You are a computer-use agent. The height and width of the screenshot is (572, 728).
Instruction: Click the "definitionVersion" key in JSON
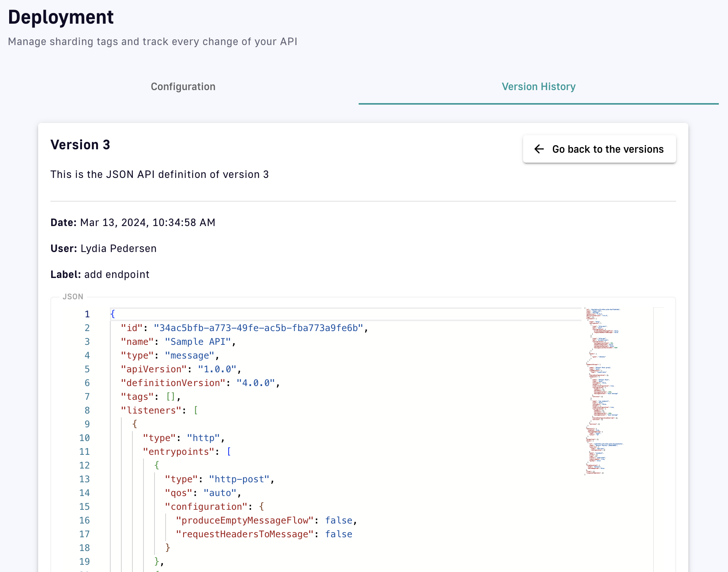[x=173, y=383]
